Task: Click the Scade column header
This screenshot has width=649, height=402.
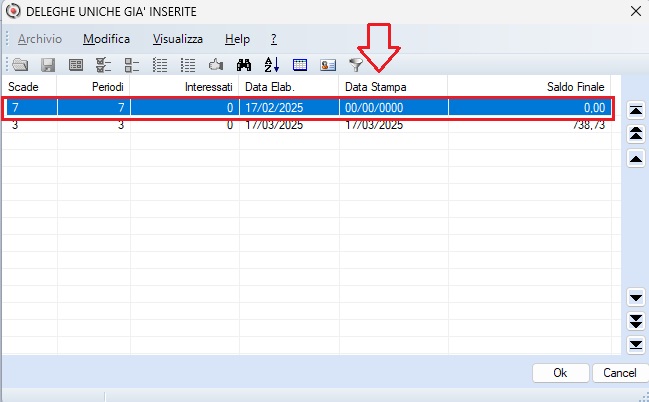Action: click(x=29, y=87)
